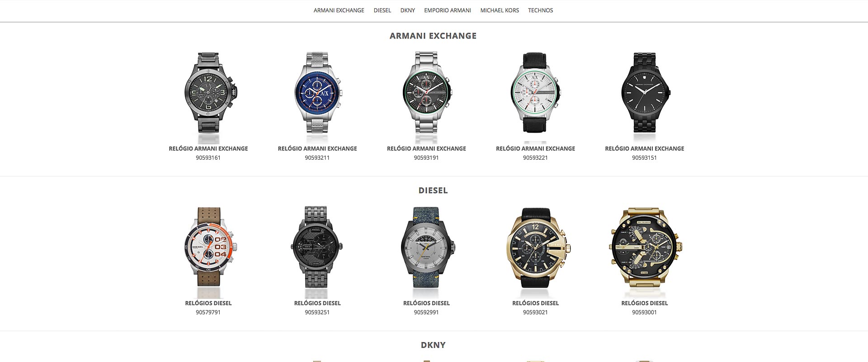Image resolution: width=868 pixels, height=362 pixels.
Task: Select DKNY in the top navigation
Action: 407,10
